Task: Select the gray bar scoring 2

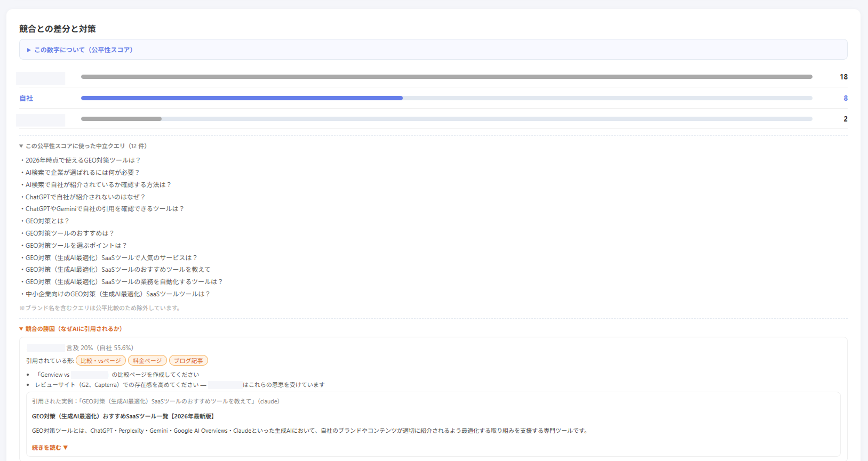Action: pos(121,119)
